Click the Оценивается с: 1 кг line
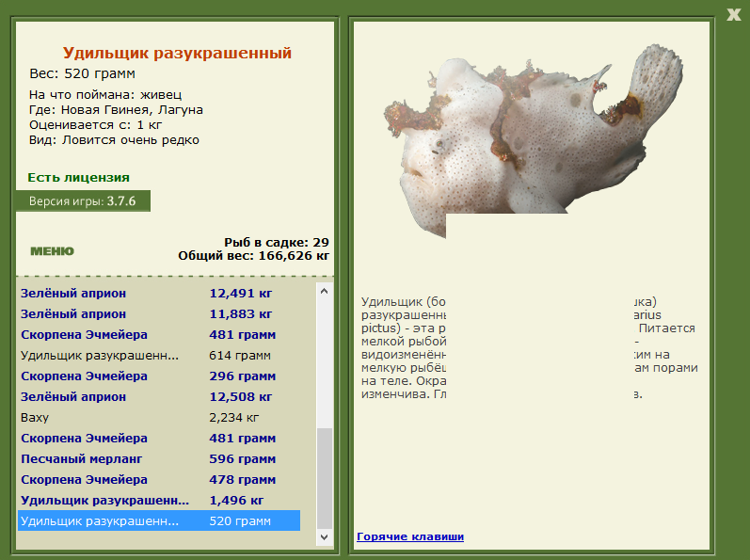Image resolution: width=750 pixels, height=560 pixels. (x=95, y=125)
